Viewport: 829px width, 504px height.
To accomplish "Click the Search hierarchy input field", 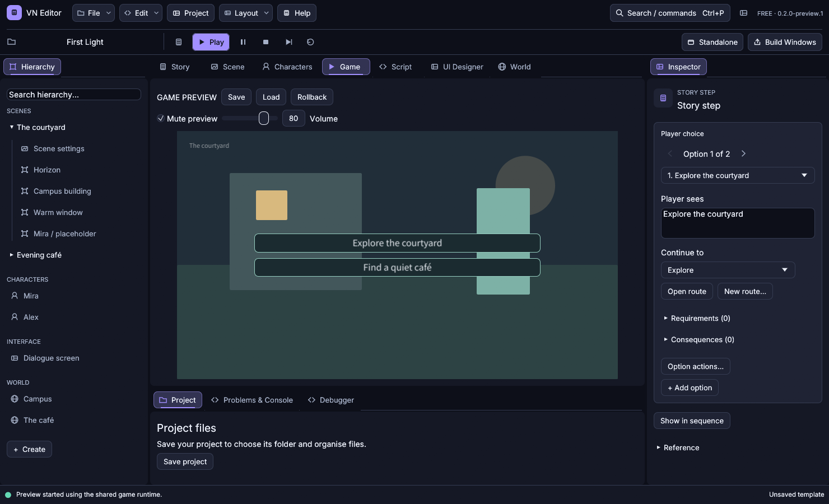I will (73, 95).
